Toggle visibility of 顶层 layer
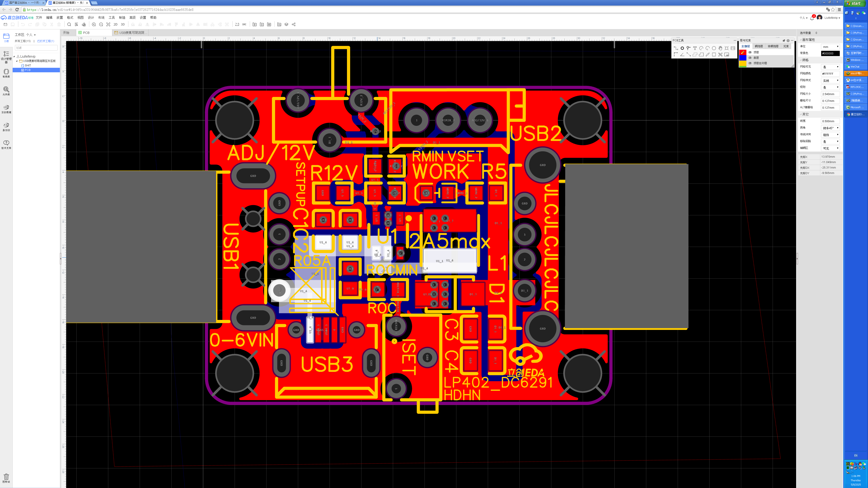The height and width of the screenshot is (488, 868). [750, 52]
